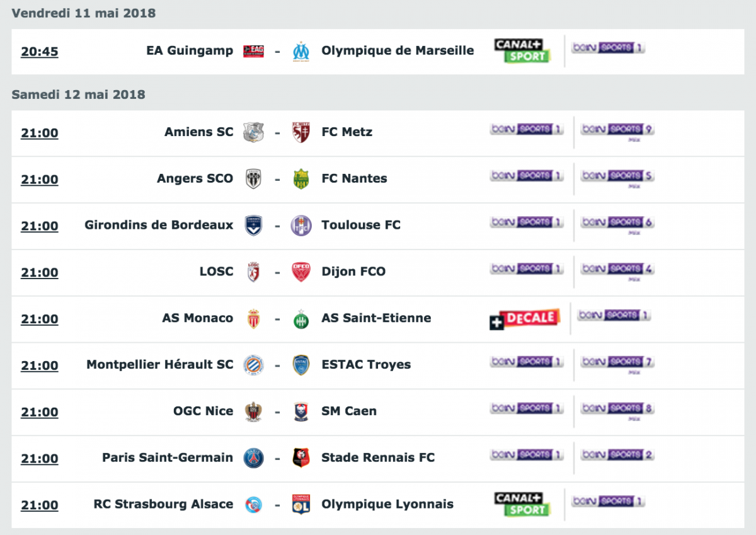Click the FC Nantes yellow crest
The image size is (756, 535).
(301, 179)
